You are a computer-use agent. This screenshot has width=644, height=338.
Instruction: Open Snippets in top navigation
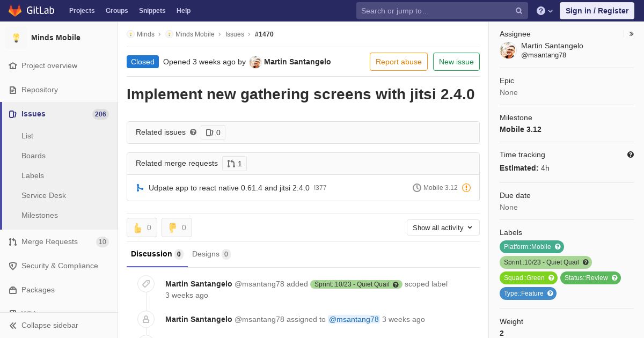(152, 11)
